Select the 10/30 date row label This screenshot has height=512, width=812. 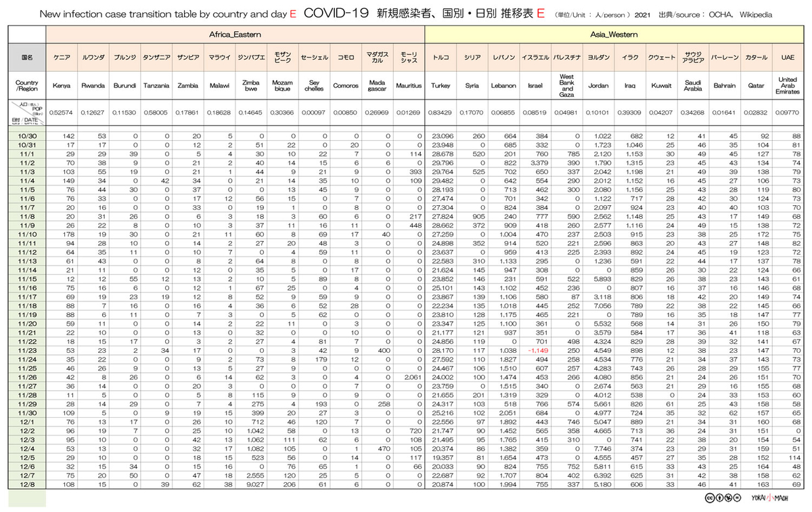tap(28, 136)
